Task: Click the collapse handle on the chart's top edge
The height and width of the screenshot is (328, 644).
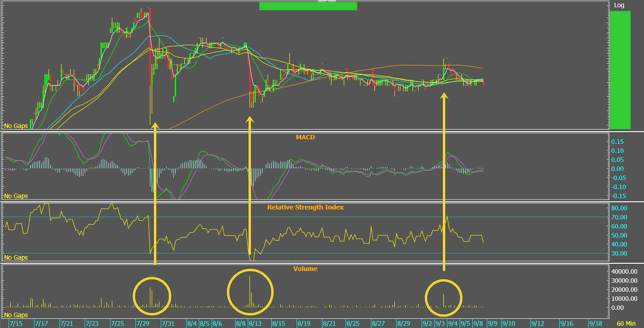Action: [x=327, y=1]
